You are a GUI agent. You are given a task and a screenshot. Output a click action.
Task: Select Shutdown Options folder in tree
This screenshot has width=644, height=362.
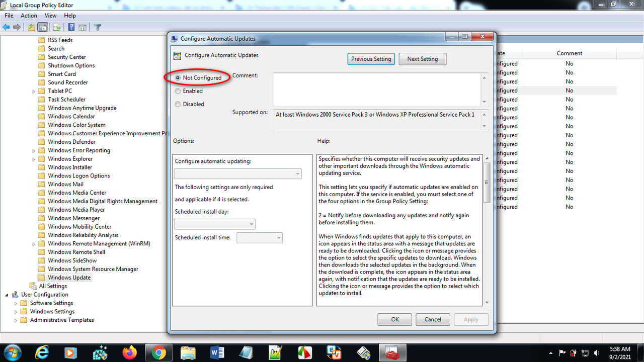[71, 66]
